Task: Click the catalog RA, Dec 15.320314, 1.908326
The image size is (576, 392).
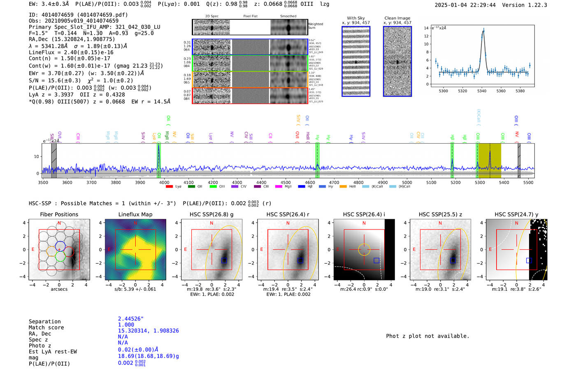Action: tap(149, 331)
